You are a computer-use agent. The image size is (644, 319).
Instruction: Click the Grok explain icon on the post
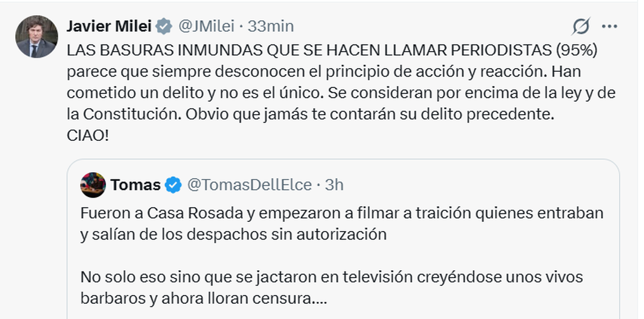(581, 26)
